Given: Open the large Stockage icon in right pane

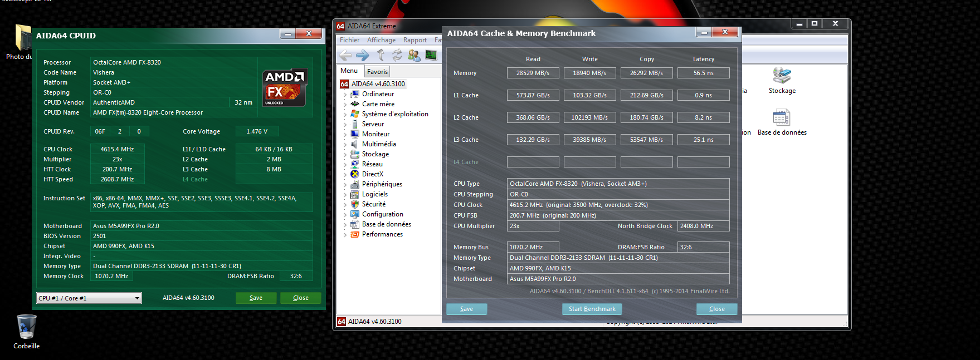Looking at the screenshot, I should [x=782, y=75].
